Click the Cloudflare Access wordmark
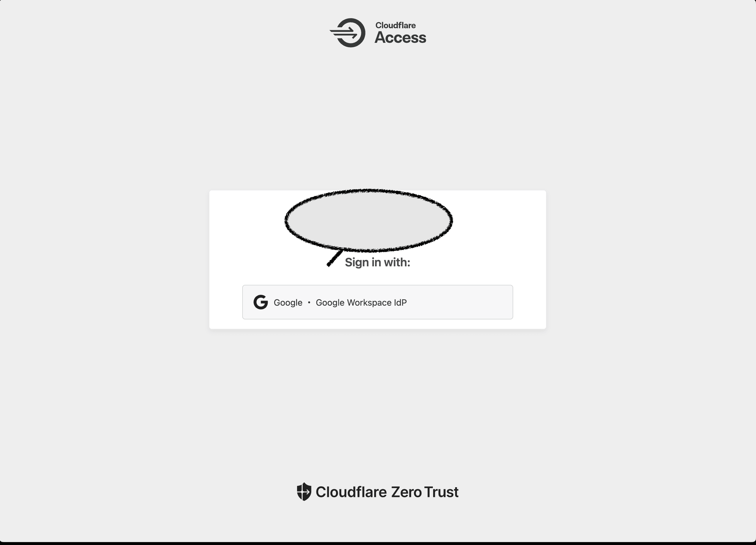Image resolution: width=756 pixels, height=545 pixels. point(379,32)
